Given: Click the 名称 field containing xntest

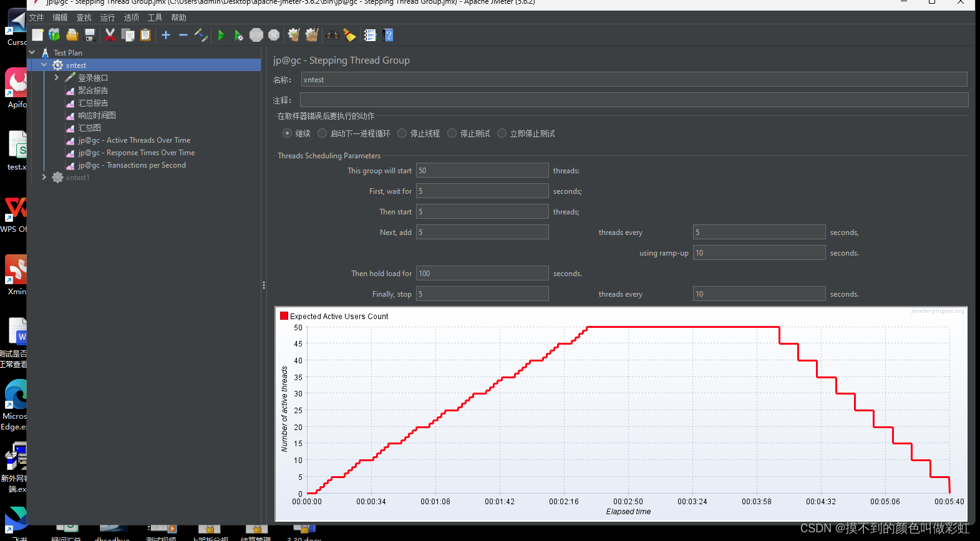Looking at the screenshot, I should [634, 79].
